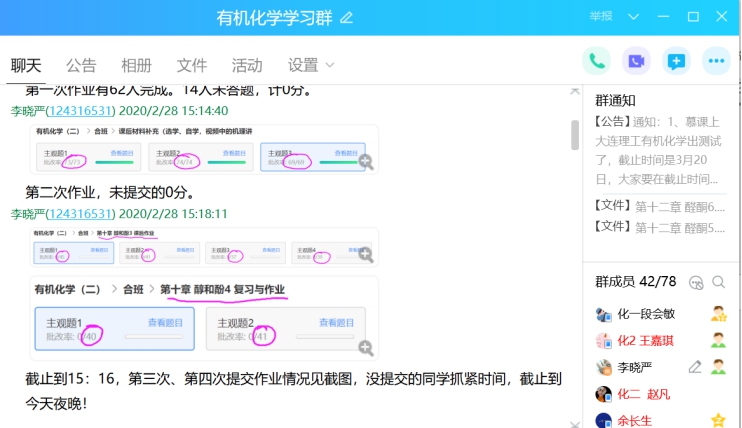742x428 pixels.
Task: Click the chat message scrollbar thumb
Action: tap(574, 134)
